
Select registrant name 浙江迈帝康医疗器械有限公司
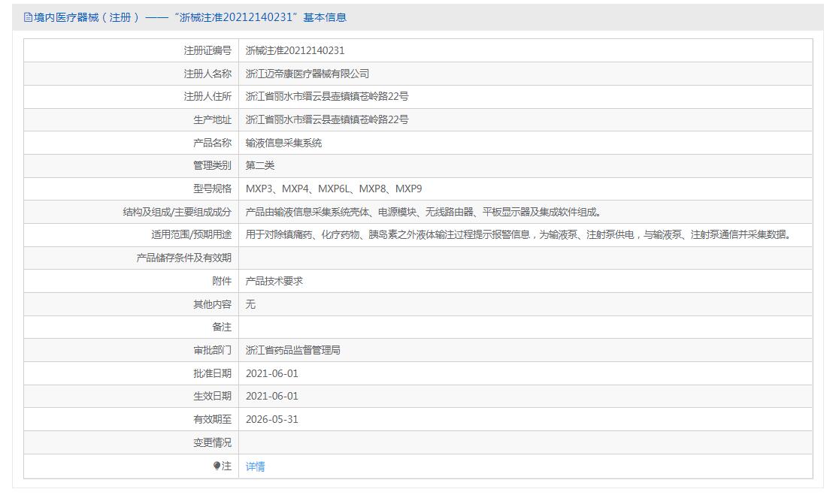(307, 74)
